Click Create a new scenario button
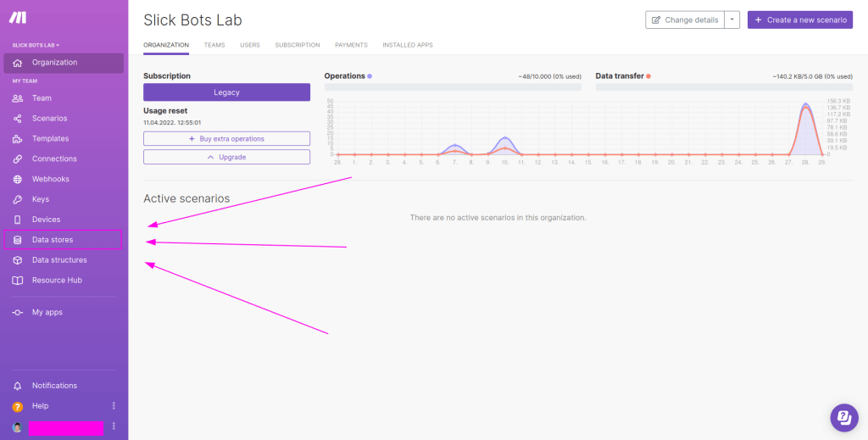The width and height of the screenshot is (868, 440). pyautogui.click(x=800, y=20)
